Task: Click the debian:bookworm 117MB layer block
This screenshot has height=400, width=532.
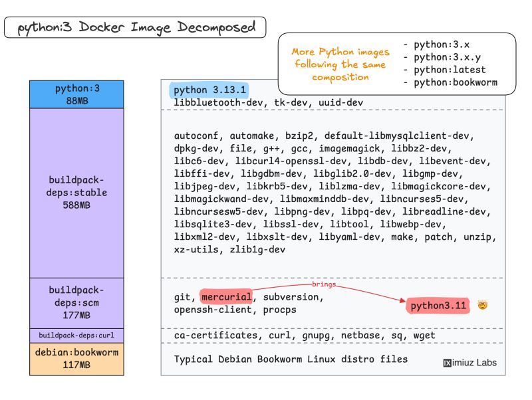Action: (x=76, y=359)
